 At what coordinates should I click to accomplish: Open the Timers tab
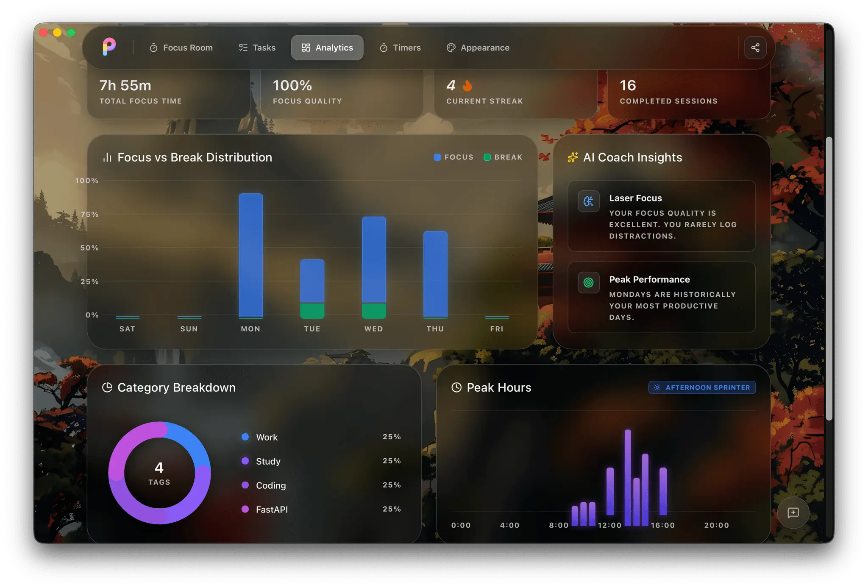[400, 47]
